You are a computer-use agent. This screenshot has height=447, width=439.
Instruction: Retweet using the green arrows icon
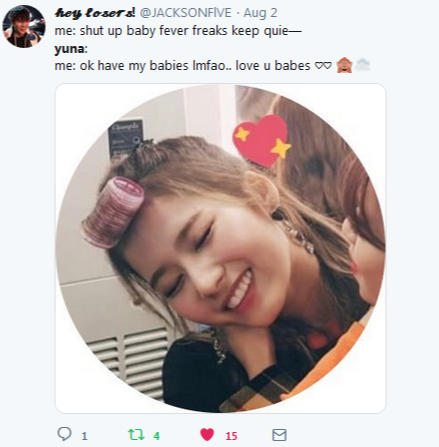(136, 434)
